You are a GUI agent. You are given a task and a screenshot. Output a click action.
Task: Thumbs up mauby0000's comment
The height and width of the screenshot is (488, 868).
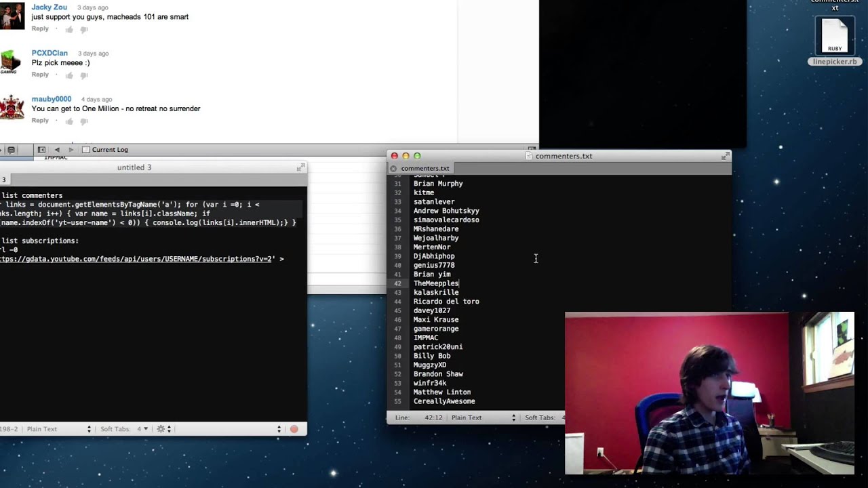tap(69, 121)
